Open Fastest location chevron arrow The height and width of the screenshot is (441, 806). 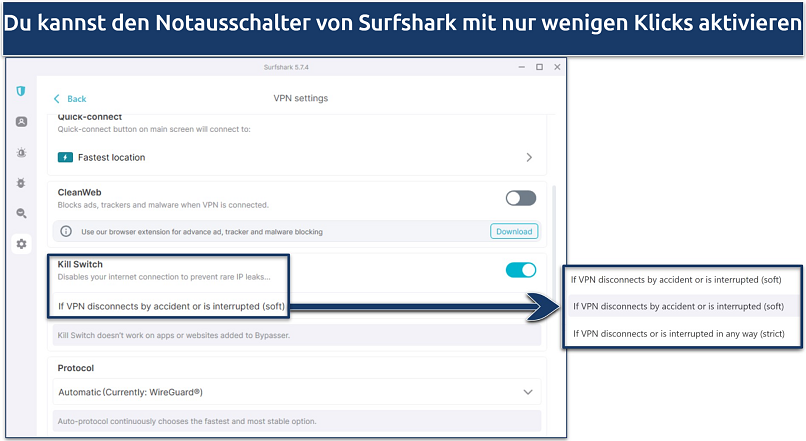coord(529,157)
